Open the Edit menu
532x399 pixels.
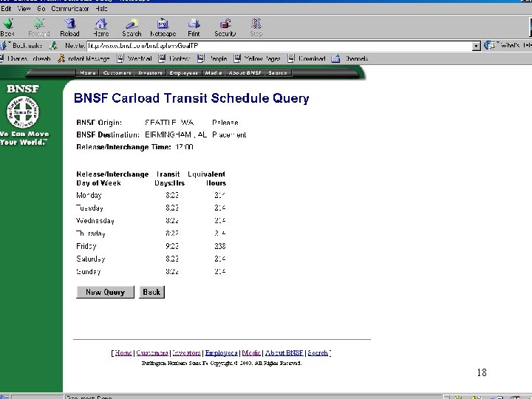[x=6, y=8]
